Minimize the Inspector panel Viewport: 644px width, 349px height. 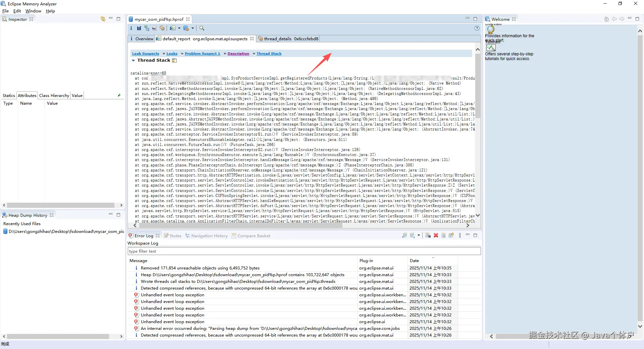click(110, 19)
